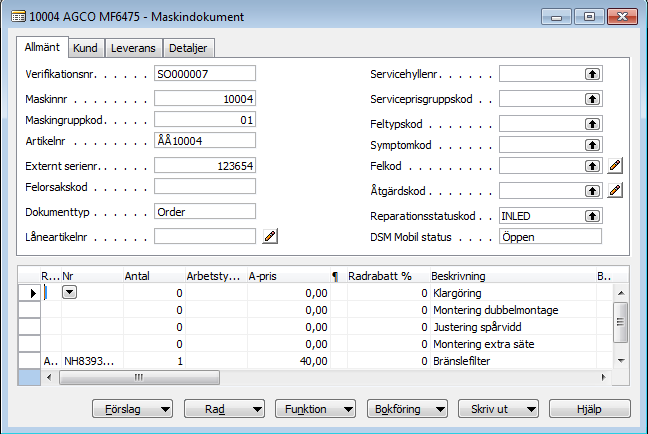Click the Hjälp button
This screenshot has width=648, height=434.
click(590, 409)
